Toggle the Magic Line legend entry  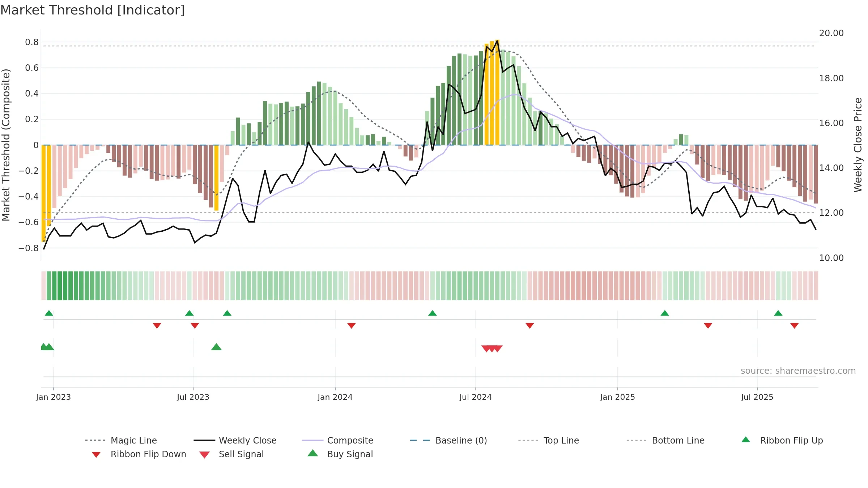[121, 440]
